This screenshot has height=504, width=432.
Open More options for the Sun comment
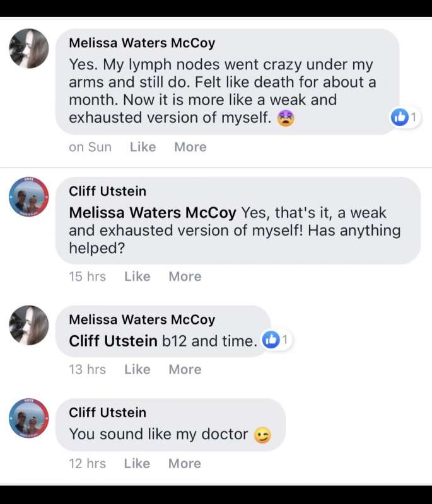[x=190, y=147]
